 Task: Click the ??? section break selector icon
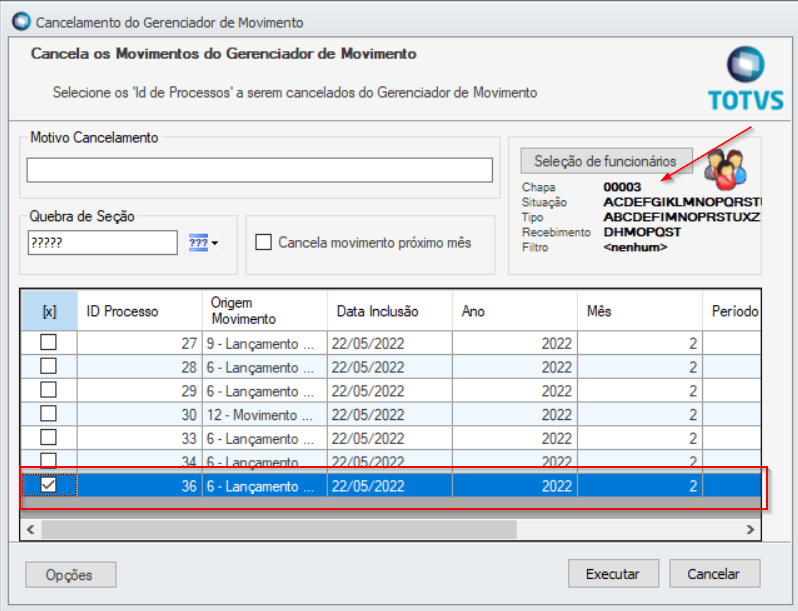pyautogui.click(x=197, y=242)
